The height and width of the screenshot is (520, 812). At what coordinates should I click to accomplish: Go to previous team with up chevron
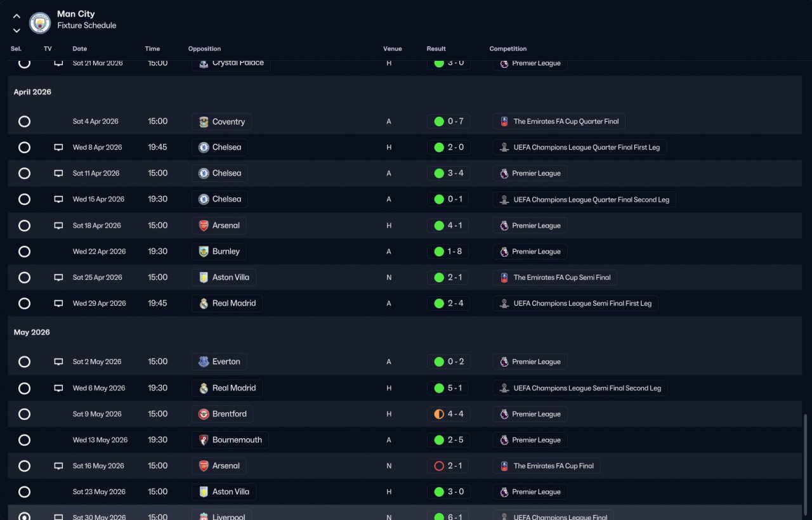[x=16, y=16]
